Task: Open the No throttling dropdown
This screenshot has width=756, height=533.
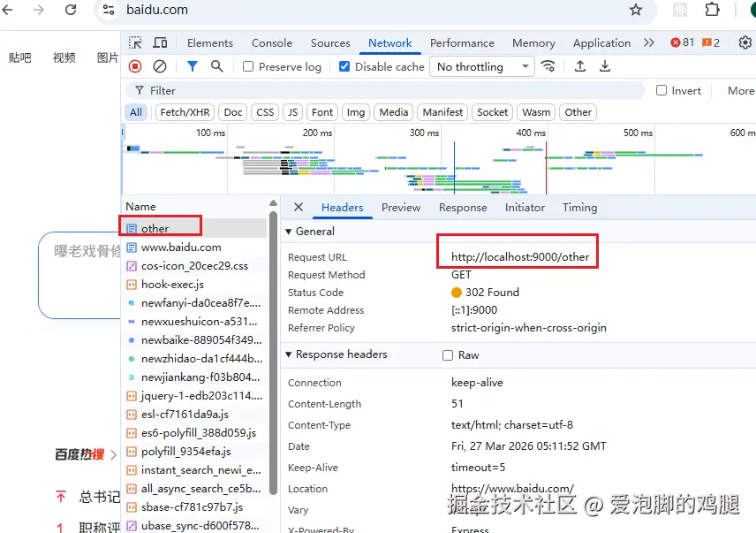Action: point(482,66)
